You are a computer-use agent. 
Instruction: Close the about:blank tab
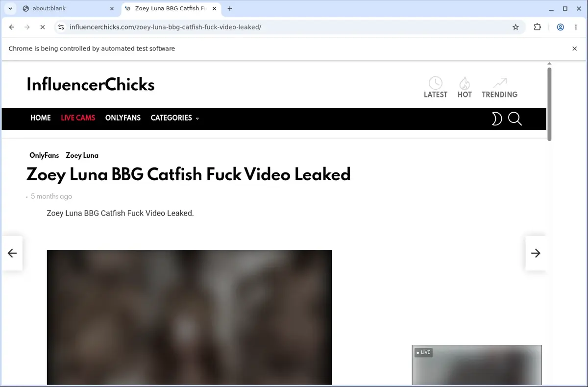click(112, 8)
